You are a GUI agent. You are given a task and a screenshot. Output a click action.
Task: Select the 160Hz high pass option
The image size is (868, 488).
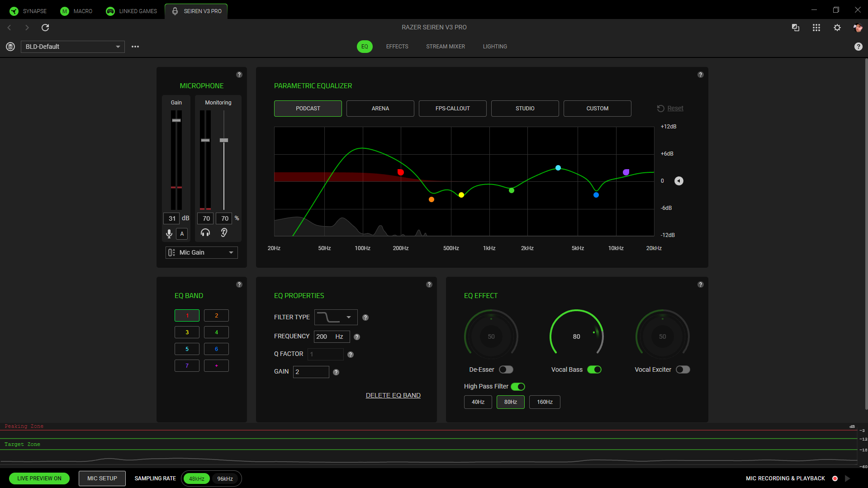pos(545,402)
